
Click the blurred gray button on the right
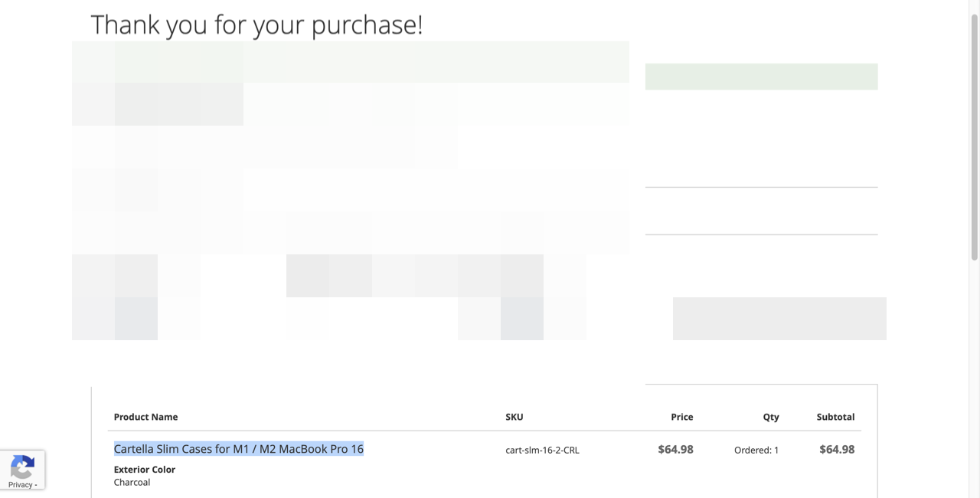tap(779, 319)
